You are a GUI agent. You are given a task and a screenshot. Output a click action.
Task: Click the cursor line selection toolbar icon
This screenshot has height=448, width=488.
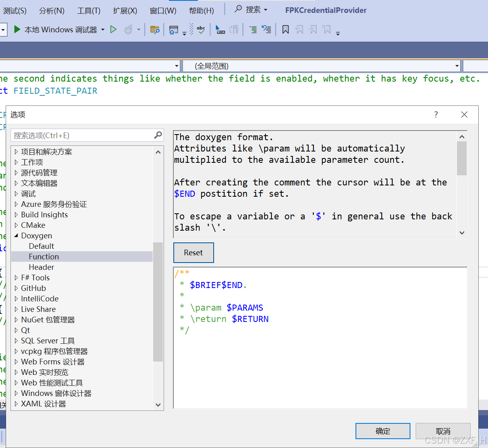coord(220,29)
